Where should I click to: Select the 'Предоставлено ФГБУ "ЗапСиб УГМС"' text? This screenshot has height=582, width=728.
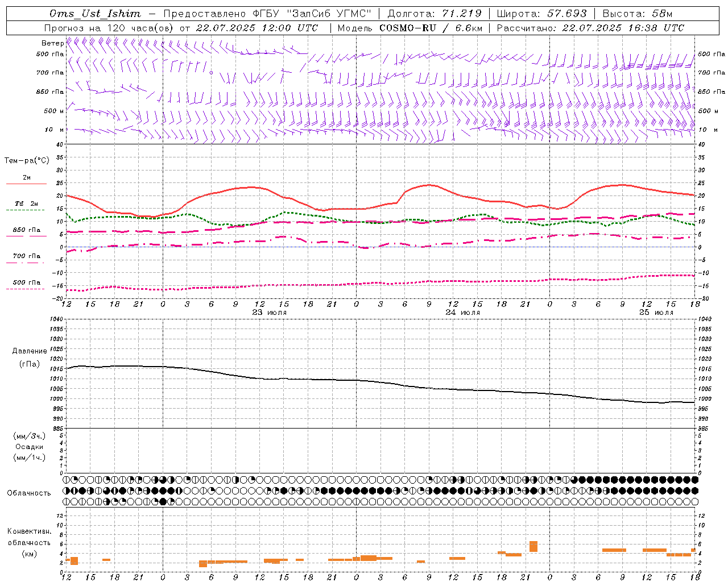pos(267,14)
